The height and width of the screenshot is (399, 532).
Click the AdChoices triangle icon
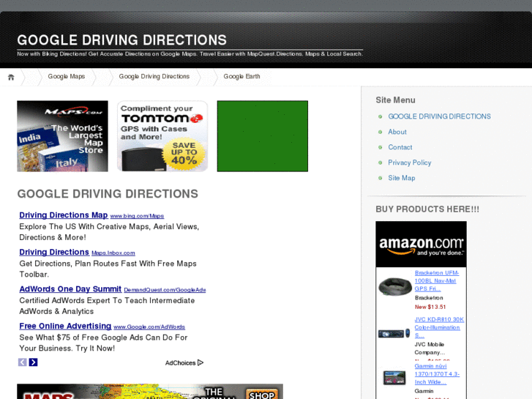(x=201, y=362)
